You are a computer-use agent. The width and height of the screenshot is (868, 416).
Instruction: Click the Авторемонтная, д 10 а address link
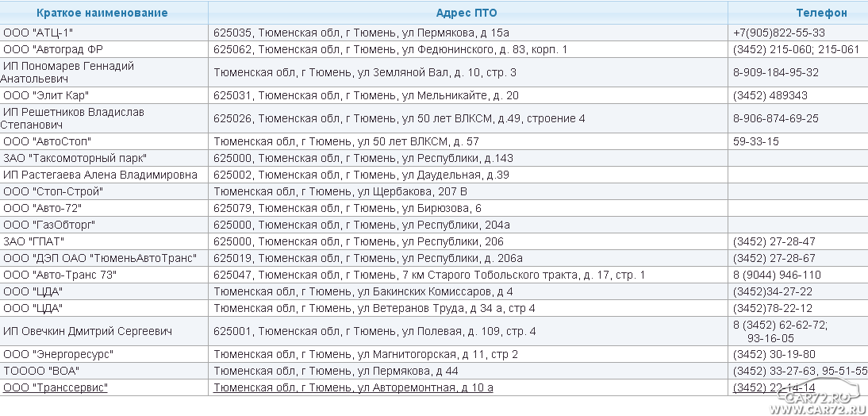pyautogui.click(x=353, y=387)
